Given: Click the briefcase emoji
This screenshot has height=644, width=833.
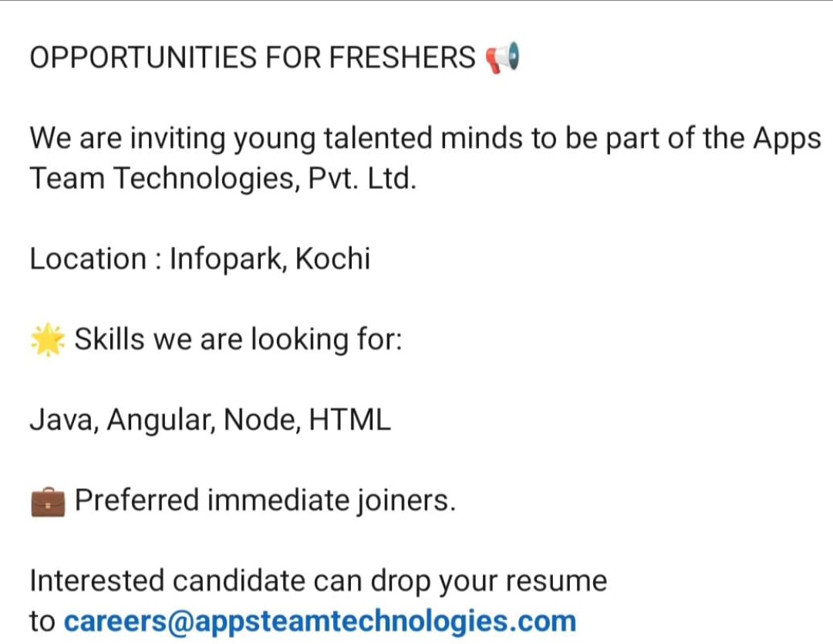Looking at the screenshot, I should pyautogui.click(x=48, y=501).
